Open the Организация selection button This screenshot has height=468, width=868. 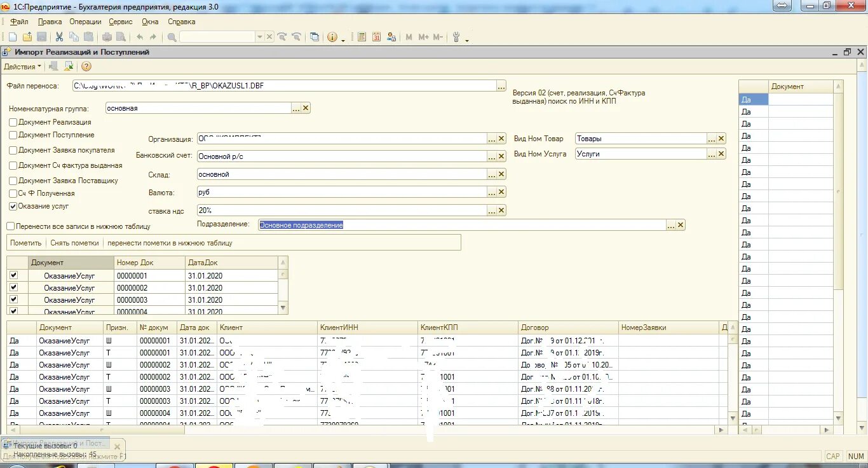tap(492, 139)
